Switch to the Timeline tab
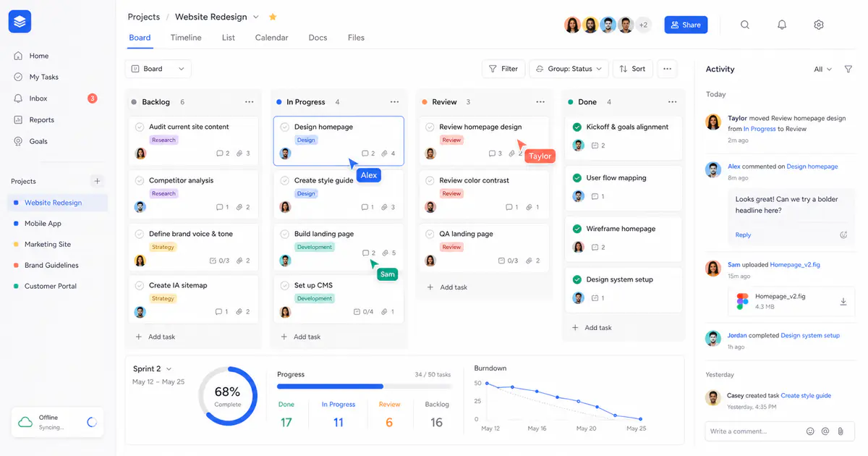 (186, 38)
